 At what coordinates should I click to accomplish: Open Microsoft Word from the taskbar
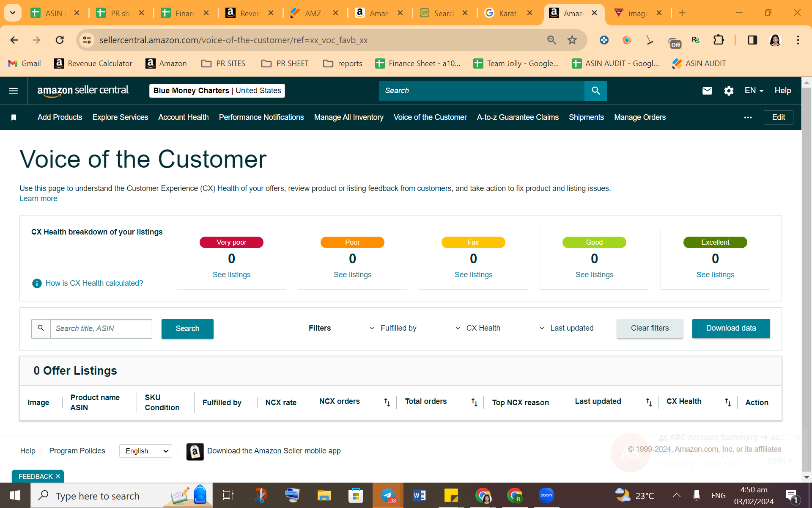click(419, 495)
